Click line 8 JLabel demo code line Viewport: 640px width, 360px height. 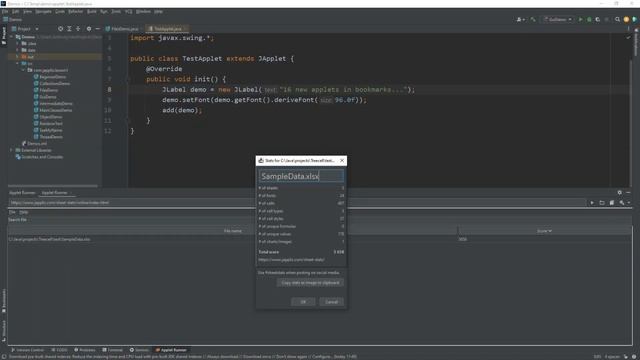pos(288,89)
